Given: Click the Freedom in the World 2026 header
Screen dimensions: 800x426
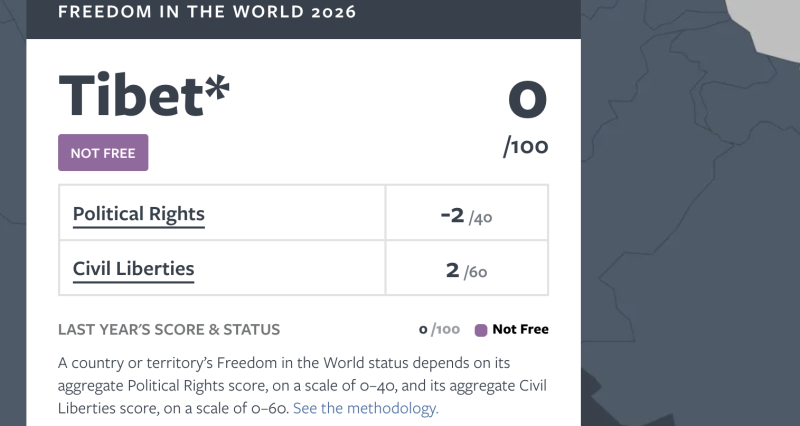Looking at the screenshot, I should [x=207, y=13].
